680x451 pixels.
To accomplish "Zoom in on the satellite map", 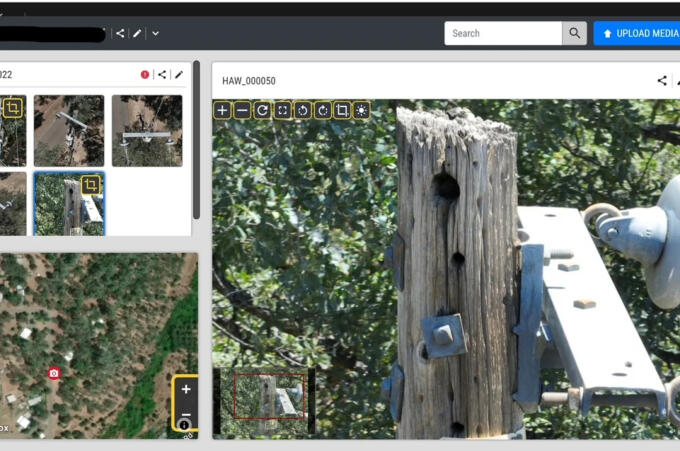I will click(186, 389).
